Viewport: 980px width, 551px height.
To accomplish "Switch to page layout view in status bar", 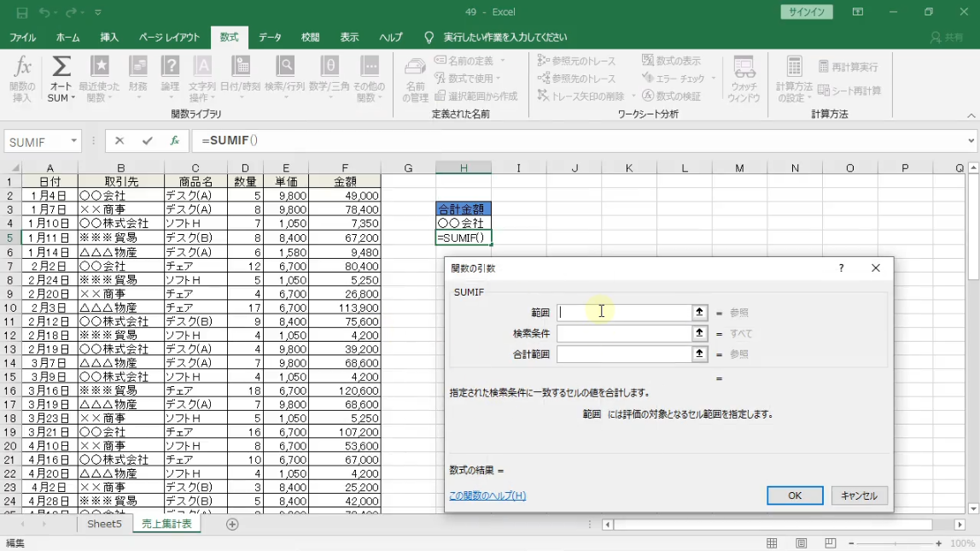I will click(801, 543).
